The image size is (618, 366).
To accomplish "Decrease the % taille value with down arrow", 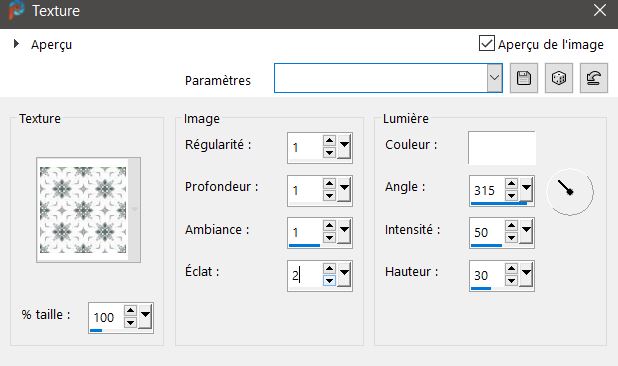I will (x=130, y=323).
